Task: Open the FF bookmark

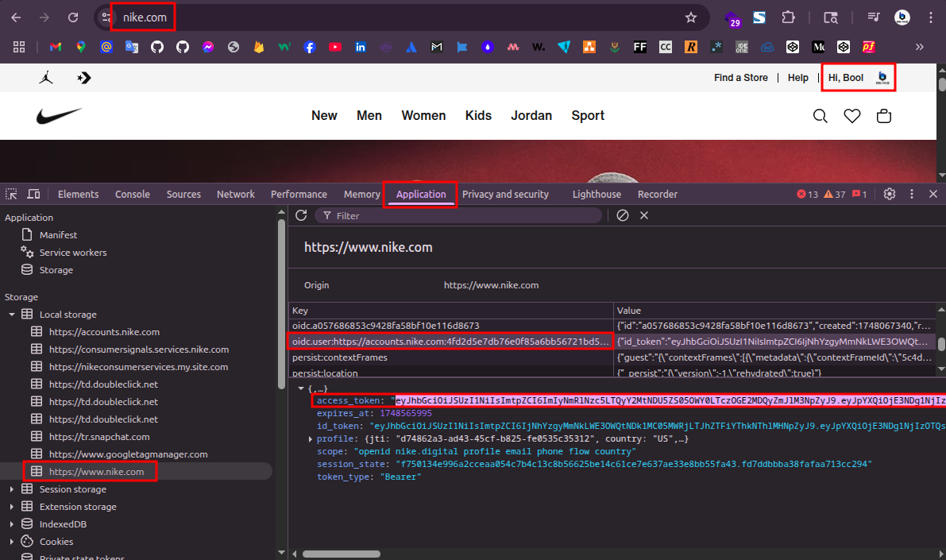Action: 640,47
